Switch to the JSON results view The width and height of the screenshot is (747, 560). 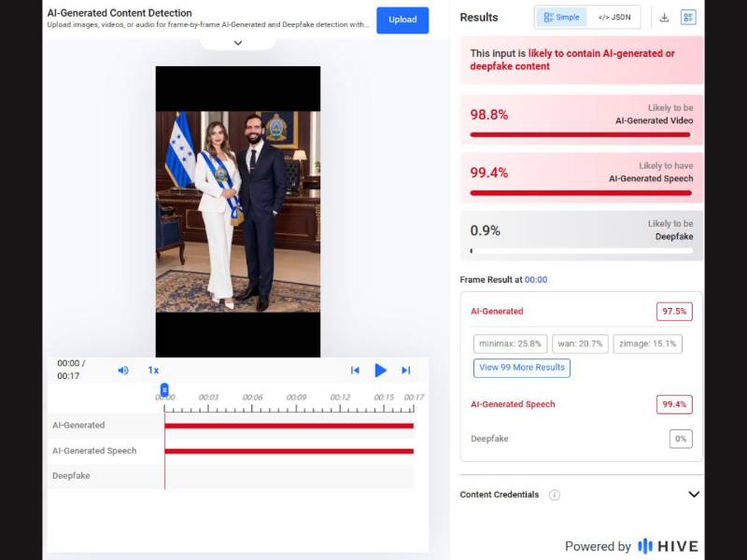click(614, 17)
